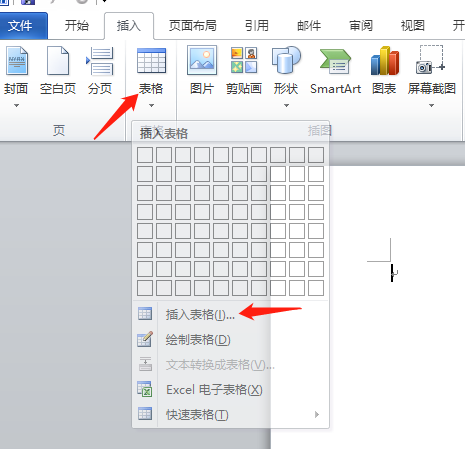Click the 屏幕截图 screenshot icon
The image size is (465, 449).
click(x=431, y=60)
